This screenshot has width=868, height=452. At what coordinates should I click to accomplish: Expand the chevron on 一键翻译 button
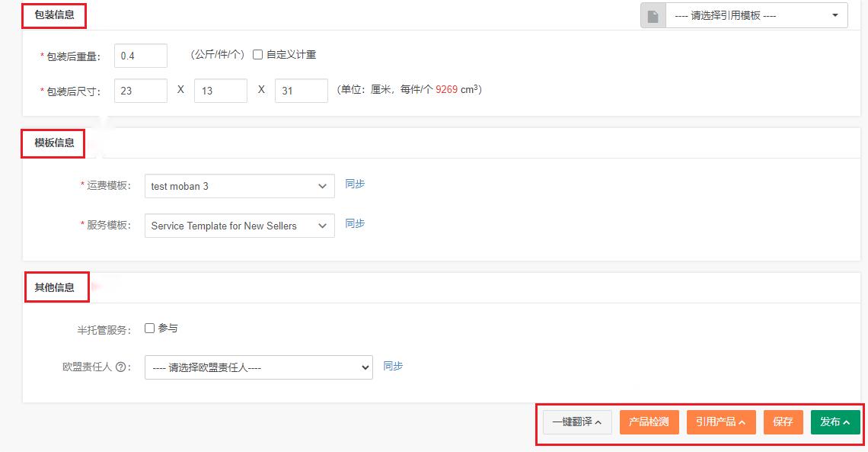point(598,422)
